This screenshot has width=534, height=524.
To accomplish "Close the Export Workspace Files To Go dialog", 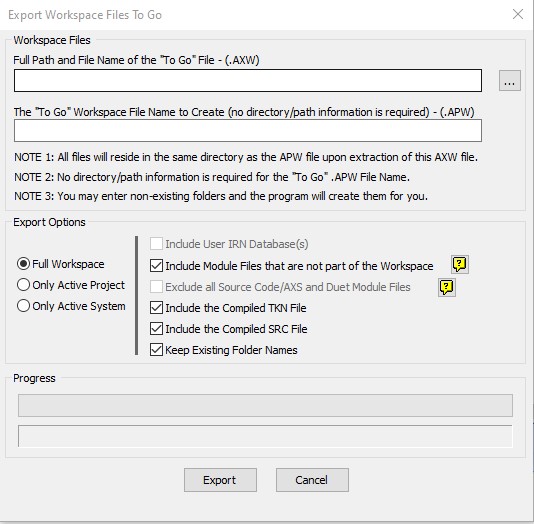I will (x=518, y=14).
